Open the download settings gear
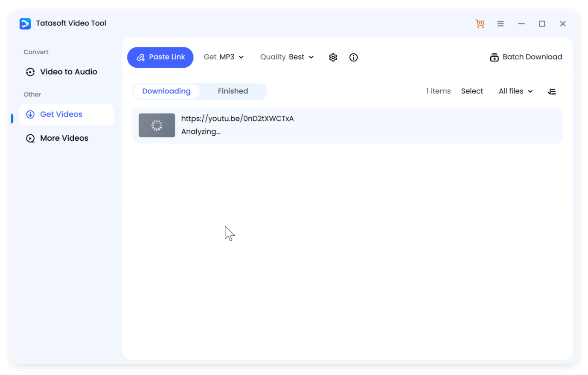The width and height of the screenshot is (588, 375). pos(333,57)
